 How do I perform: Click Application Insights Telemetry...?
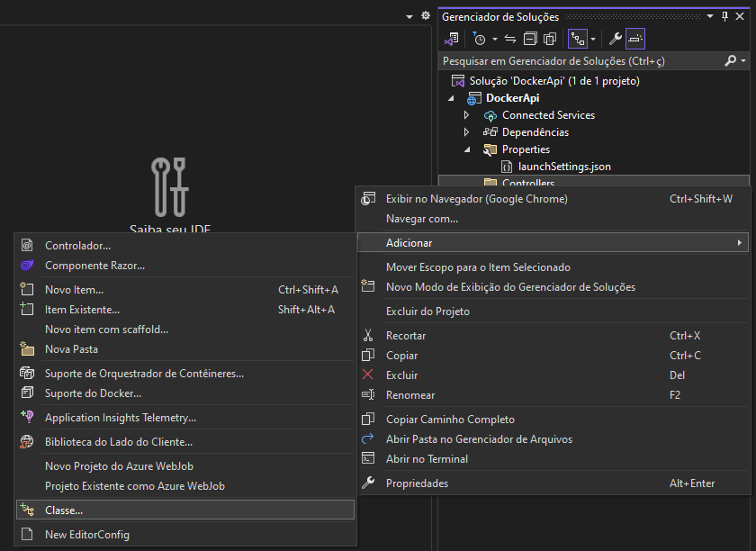coord(185,418)
